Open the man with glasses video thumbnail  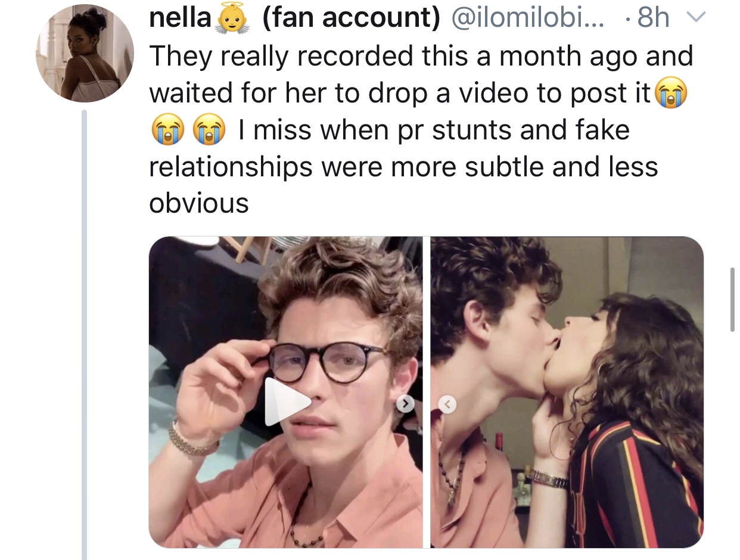point(285,392)
